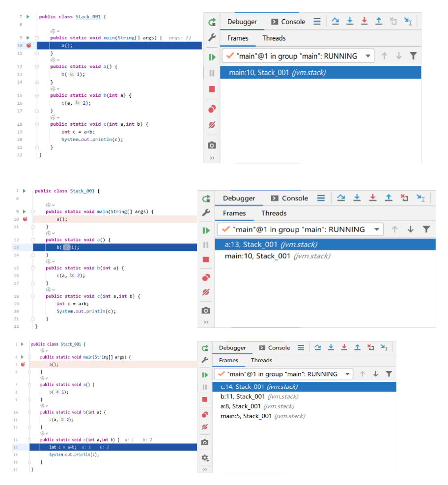The image size is (448, 485).
Task: Click layout lines icon beside Console in main:10-only debugger
Action: tap(317, 22)
